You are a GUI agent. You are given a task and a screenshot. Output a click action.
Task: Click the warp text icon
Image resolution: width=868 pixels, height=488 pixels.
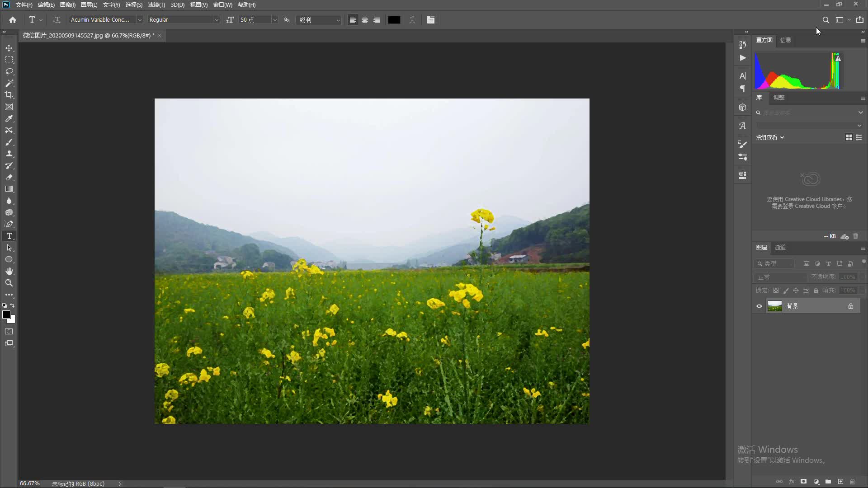(x=412, y=20)
